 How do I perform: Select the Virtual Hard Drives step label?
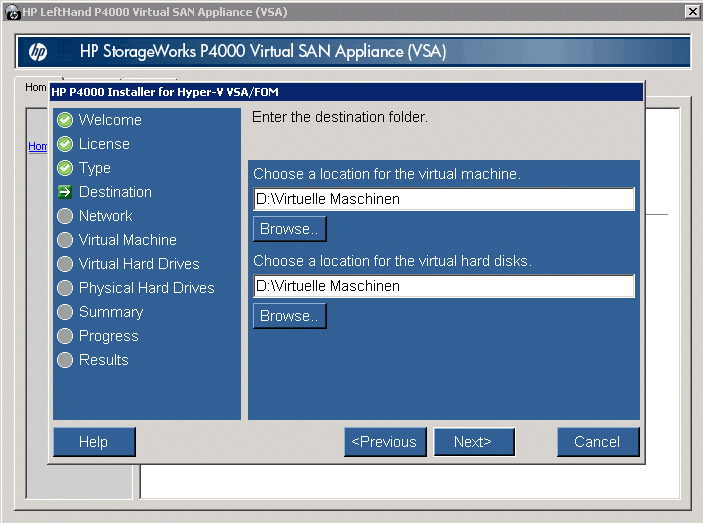coord(139,264)
